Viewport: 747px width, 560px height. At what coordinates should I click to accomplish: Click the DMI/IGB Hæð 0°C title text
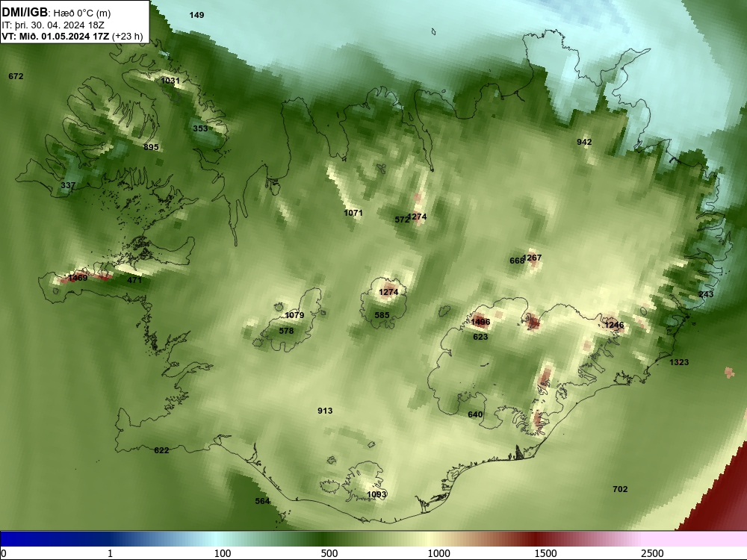(56, 13)
